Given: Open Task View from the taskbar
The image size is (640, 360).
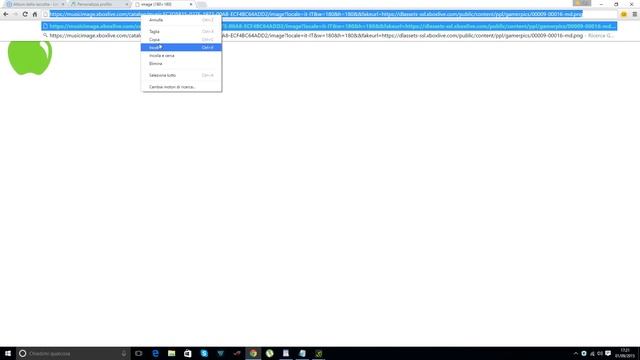Looking at the screenshot, I should tap(139, 353).
